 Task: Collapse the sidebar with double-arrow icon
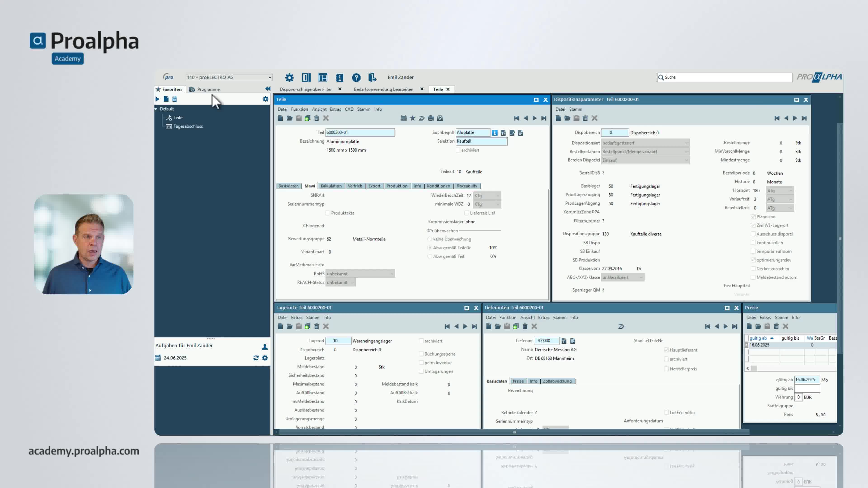(268, 89)
